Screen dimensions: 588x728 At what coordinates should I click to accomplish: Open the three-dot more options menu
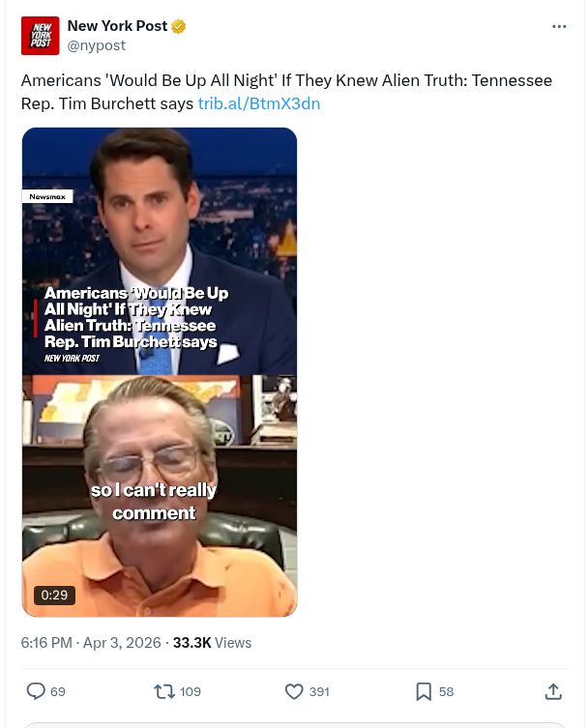pos(559,26)
